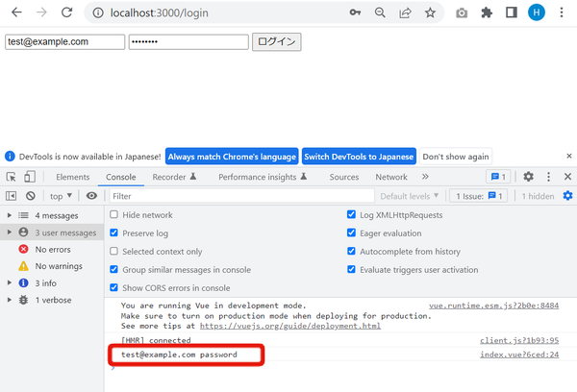Expand the 3 user messages group
Viewport: 577px width, 392px height.
[x=10, y=233]
